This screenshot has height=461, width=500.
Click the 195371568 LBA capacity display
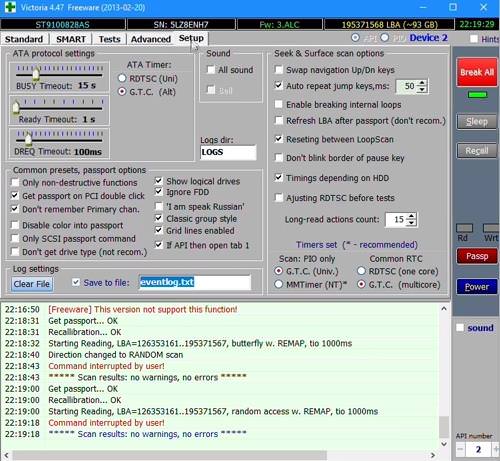pyautogui.click(x=389, y=24)
